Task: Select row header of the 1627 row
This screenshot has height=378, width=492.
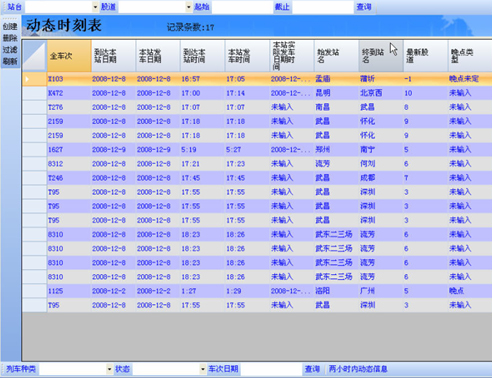Action: [x=35, y=150]
